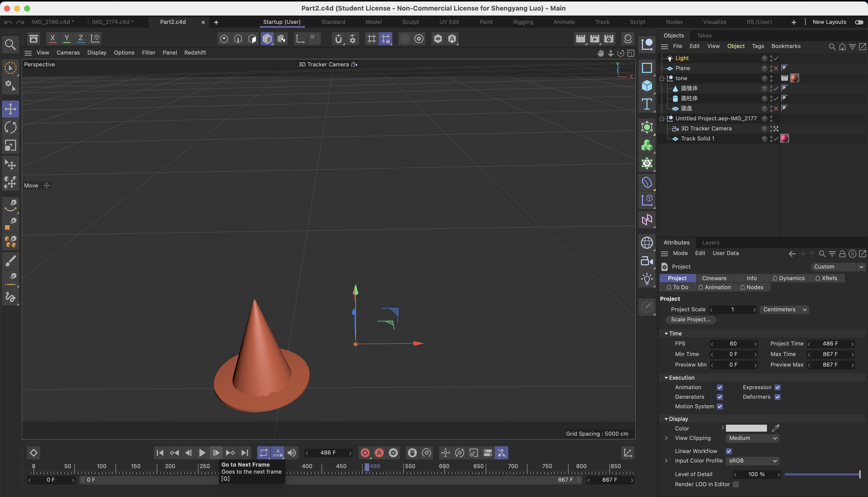The image size is (868, 497).
Task: Open the Cameras viewport menu
Action: click(x=68, y=53)
